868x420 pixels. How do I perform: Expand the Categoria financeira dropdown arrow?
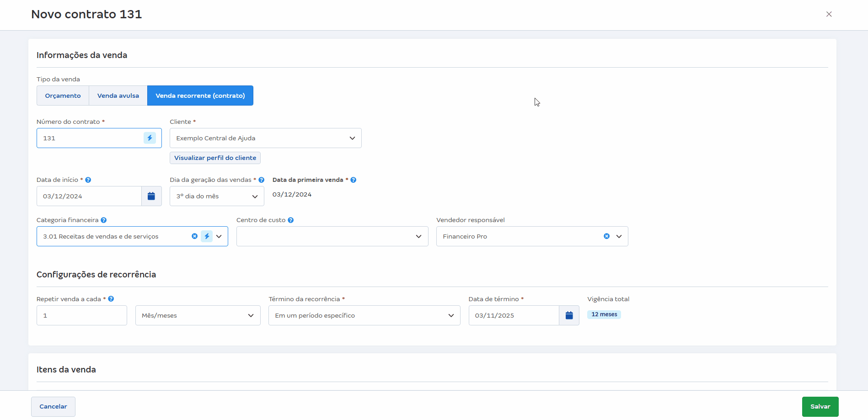[219, 236]
